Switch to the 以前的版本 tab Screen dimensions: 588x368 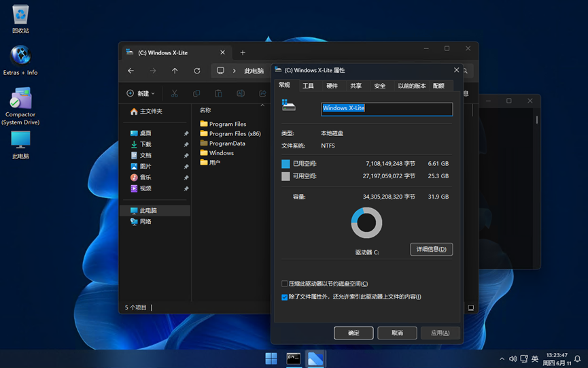[x=412, y=86]
